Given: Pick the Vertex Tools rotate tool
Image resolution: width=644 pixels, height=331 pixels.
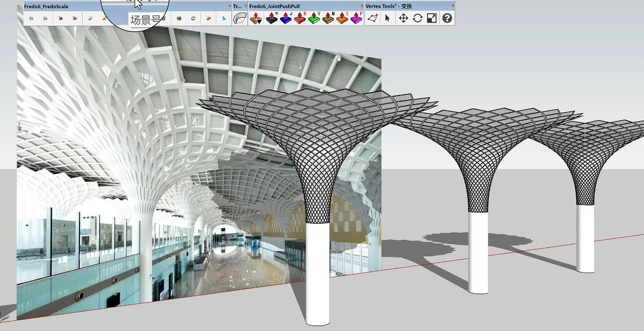Looking at the screenshot, I should coord(418,18).
